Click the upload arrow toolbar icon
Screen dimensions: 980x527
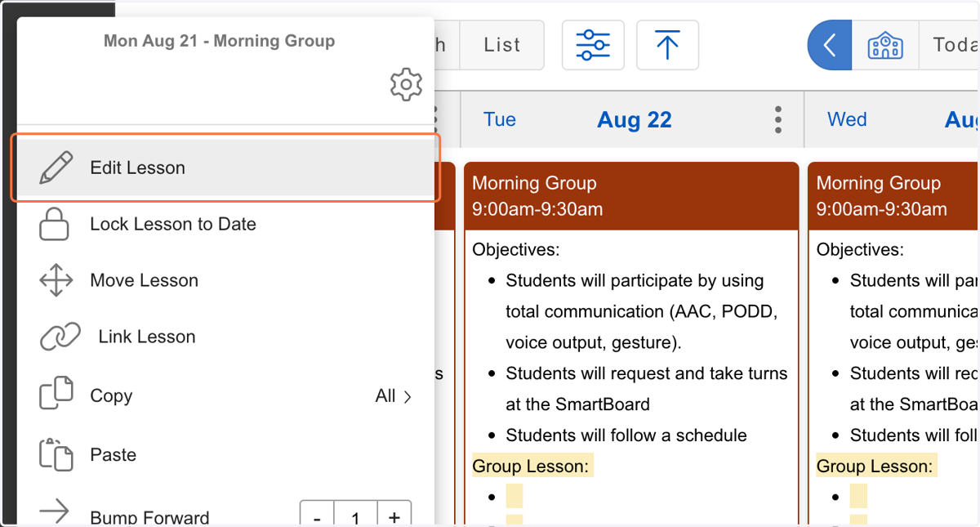click(667, 45)
